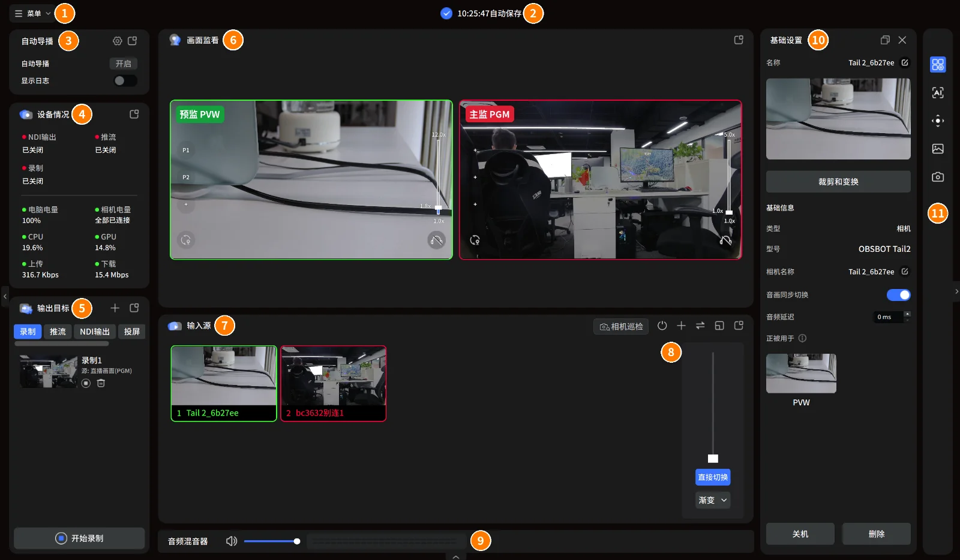Select the bc3632别连1 source thumbnail
960x560 pixels.
(x=334, y=384)
